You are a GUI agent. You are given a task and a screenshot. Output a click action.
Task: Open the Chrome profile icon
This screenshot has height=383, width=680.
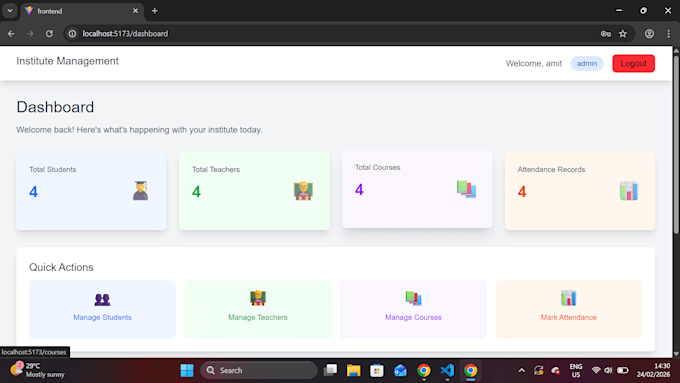coord(649,33)
